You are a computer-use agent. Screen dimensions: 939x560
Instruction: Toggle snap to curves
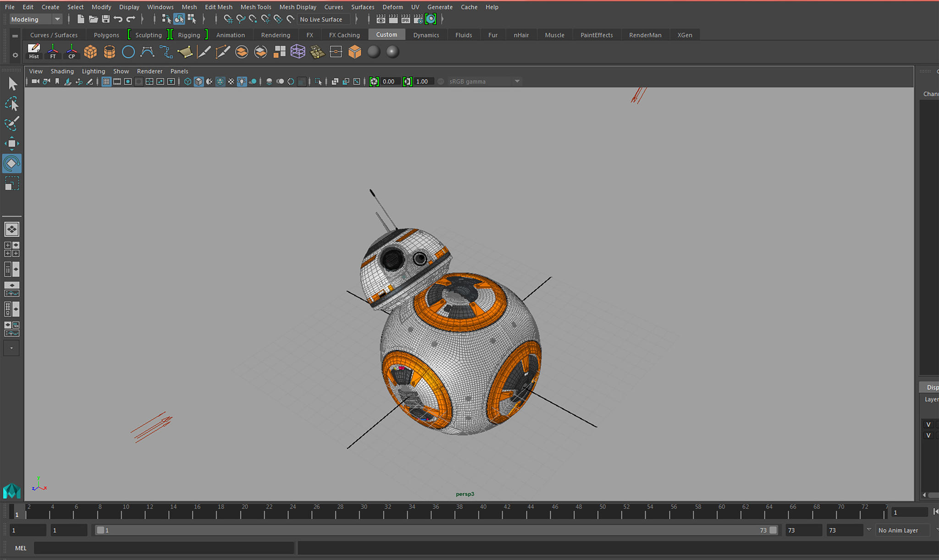240,19
